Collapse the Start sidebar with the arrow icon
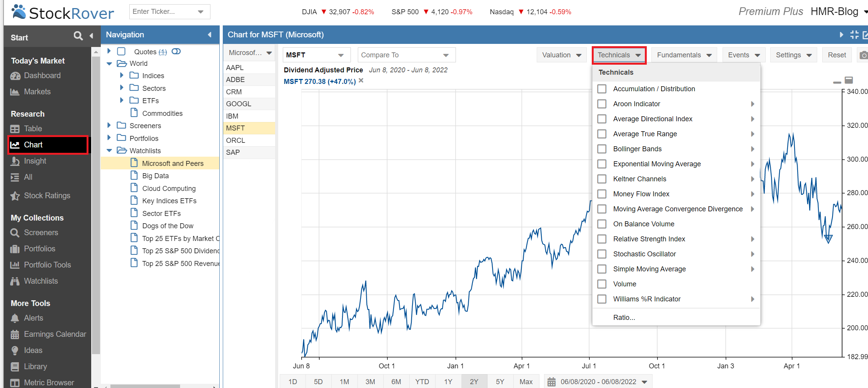 tap(92, 36)
